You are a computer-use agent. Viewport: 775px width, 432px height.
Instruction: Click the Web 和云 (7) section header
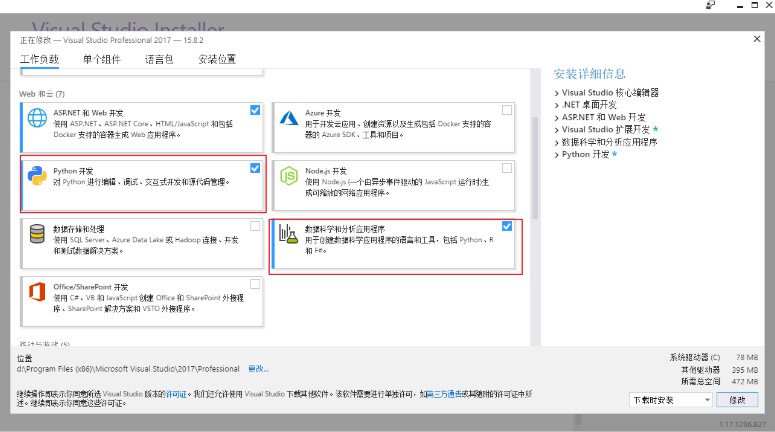pyautogui.click(x=42, y=94)
